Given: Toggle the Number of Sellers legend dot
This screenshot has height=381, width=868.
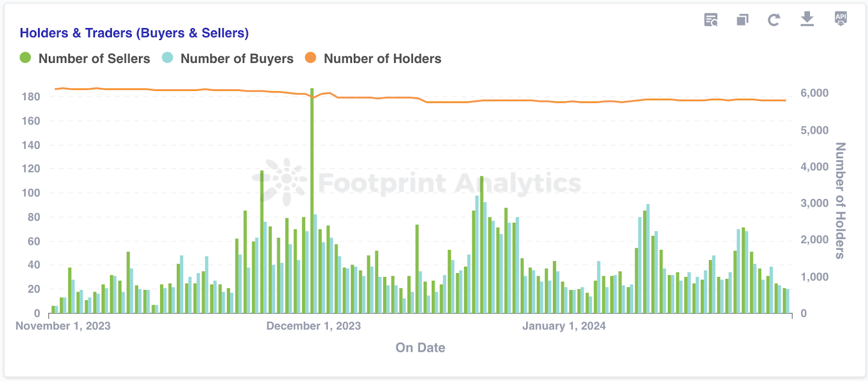Looking at the screenshot, I should (25, 58).
